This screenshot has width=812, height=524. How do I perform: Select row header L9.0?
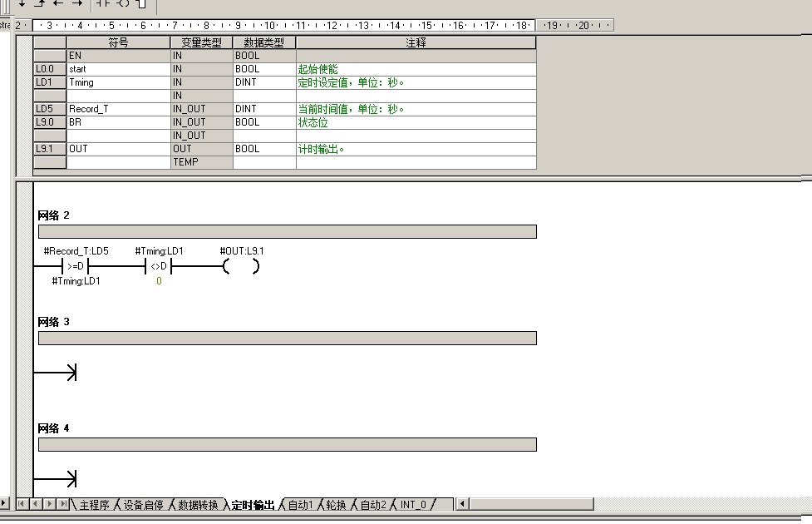(x=50, y=122)
